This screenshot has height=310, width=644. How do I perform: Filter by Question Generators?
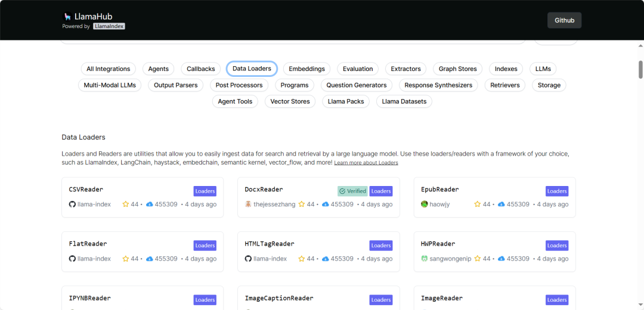(x=357, y=85)
